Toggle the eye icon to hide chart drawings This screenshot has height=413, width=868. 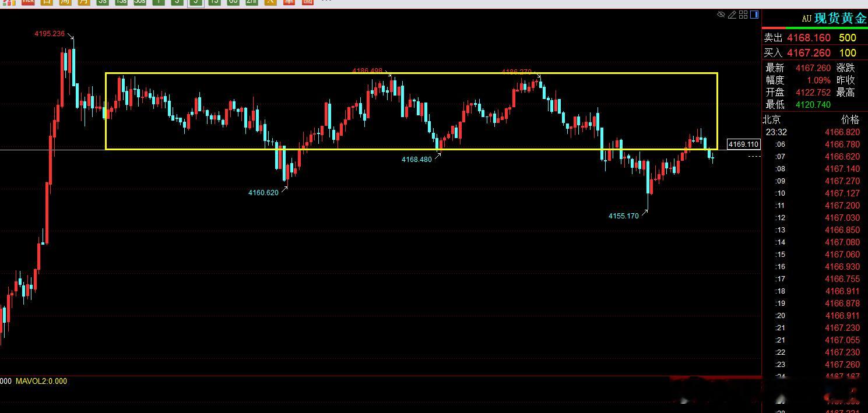pos(721,15)
